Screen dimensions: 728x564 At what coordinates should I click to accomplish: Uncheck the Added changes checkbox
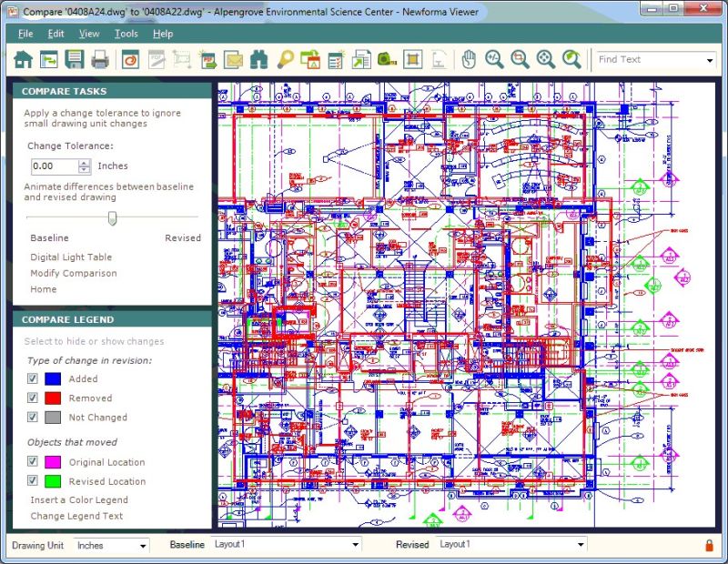(x=33, y=379)
